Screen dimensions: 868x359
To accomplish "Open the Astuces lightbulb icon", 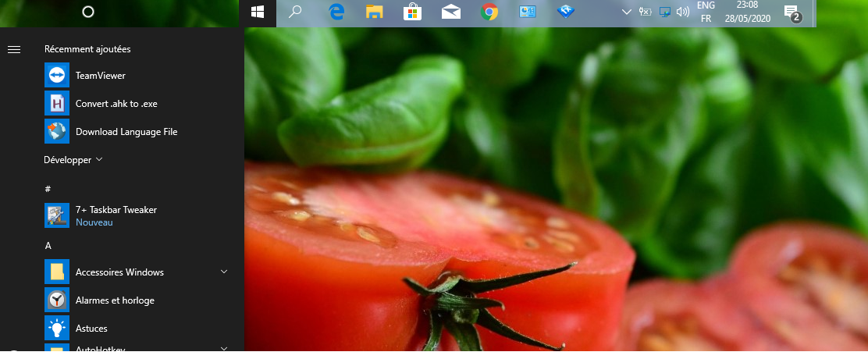I will tap(57, 329).
